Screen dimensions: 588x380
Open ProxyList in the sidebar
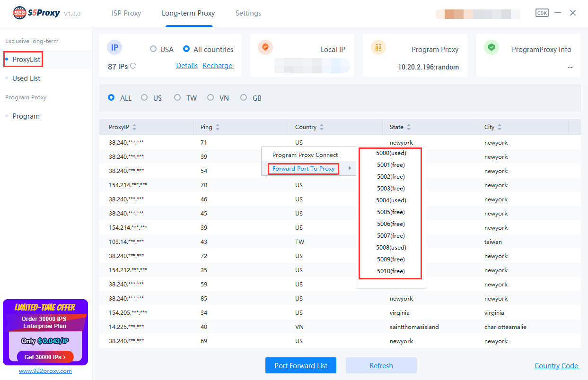pyautogui.click(x=26, y=60)
